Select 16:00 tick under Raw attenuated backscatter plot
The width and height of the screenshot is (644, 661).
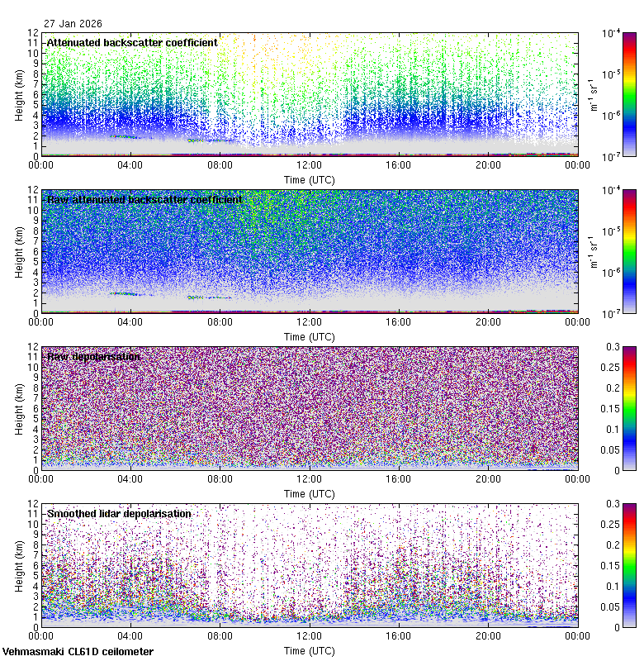[399, 322]
